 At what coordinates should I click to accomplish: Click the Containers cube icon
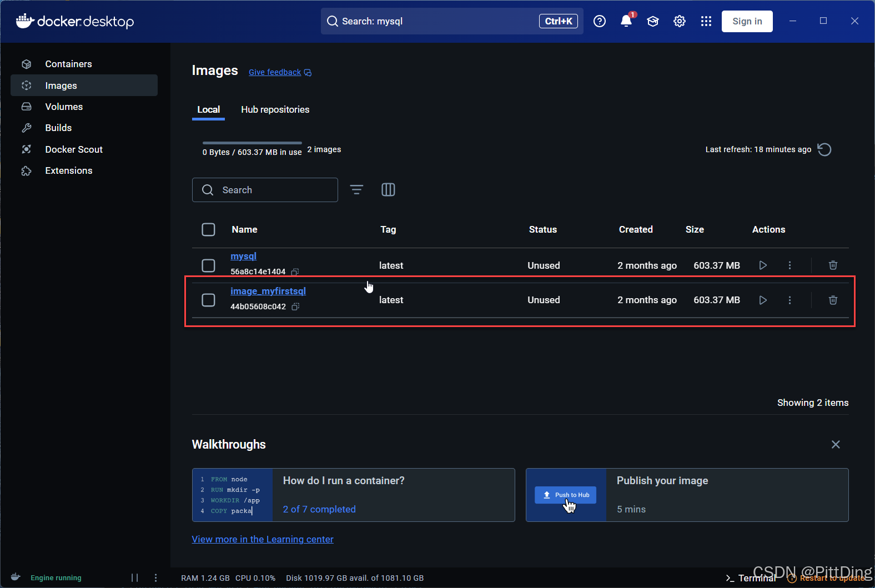click(26, 64)
